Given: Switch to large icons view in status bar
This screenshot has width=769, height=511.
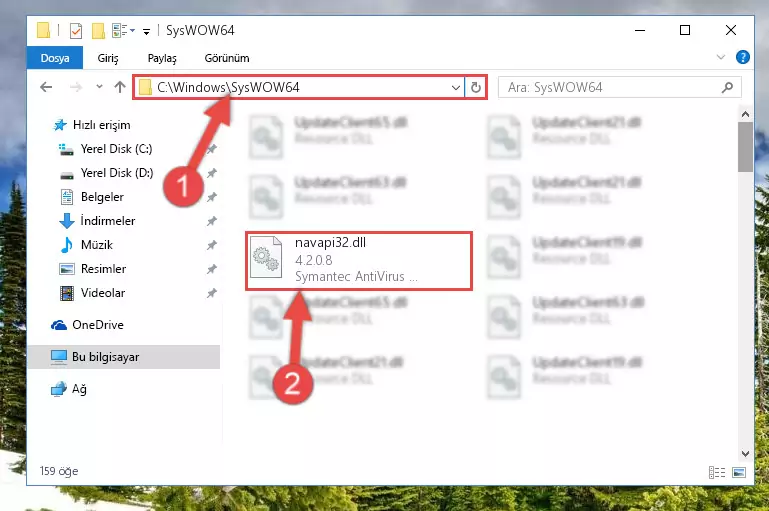Looking at the screenshot, I should pyautogui.click(x=739, y=472).
